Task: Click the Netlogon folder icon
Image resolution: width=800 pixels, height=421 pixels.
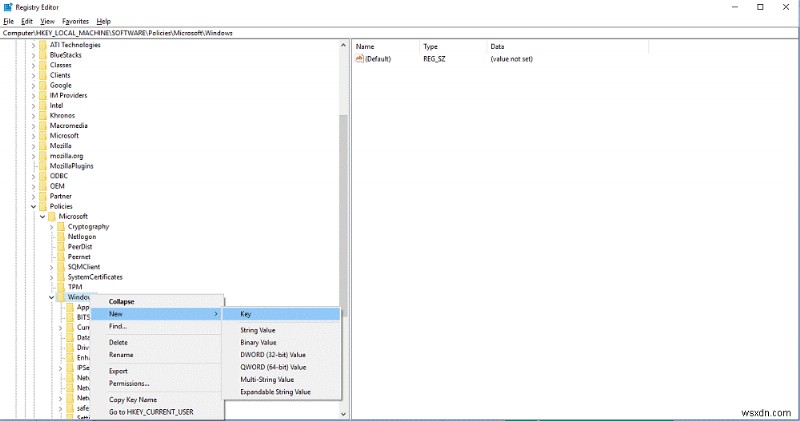Action: coord(61,236)
